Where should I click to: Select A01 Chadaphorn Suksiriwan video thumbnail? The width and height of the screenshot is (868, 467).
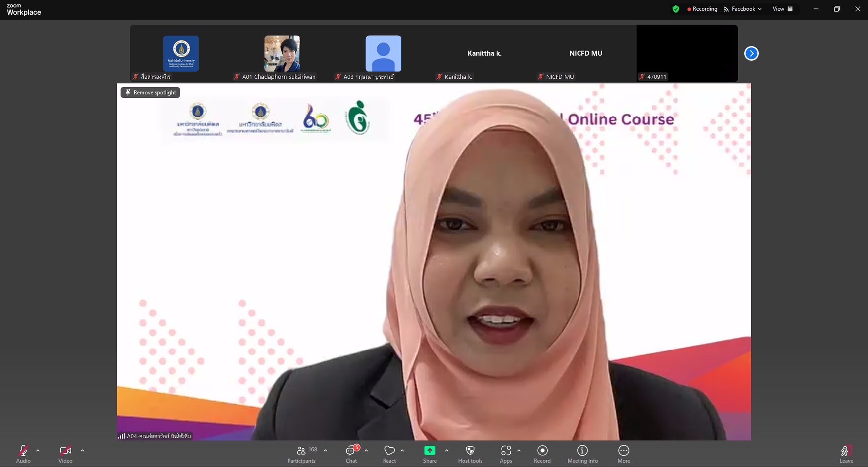[x=282, y=54]
